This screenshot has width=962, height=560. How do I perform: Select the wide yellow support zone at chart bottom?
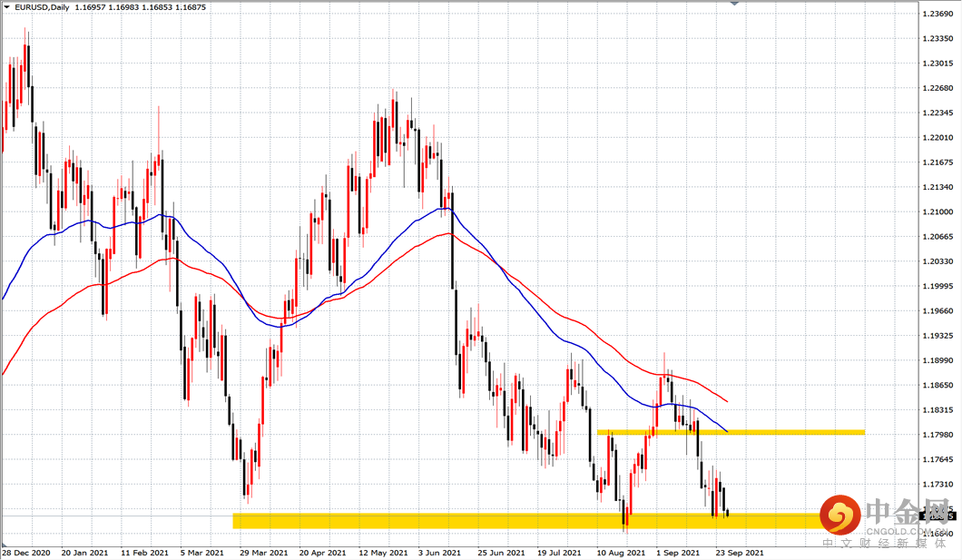527,521
